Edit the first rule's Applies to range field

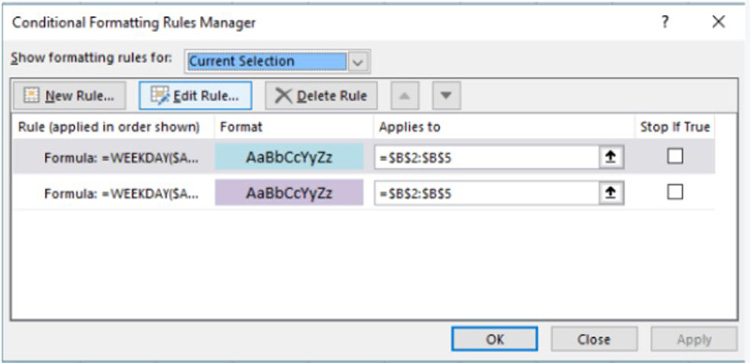pyautogui.click(x=486, y=158)
